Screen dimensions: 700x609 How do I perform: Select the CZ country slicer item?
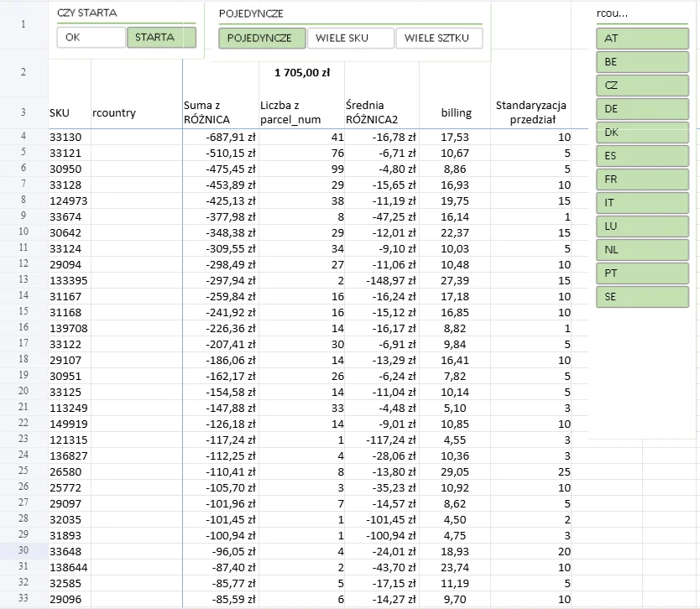coord(642,86)
